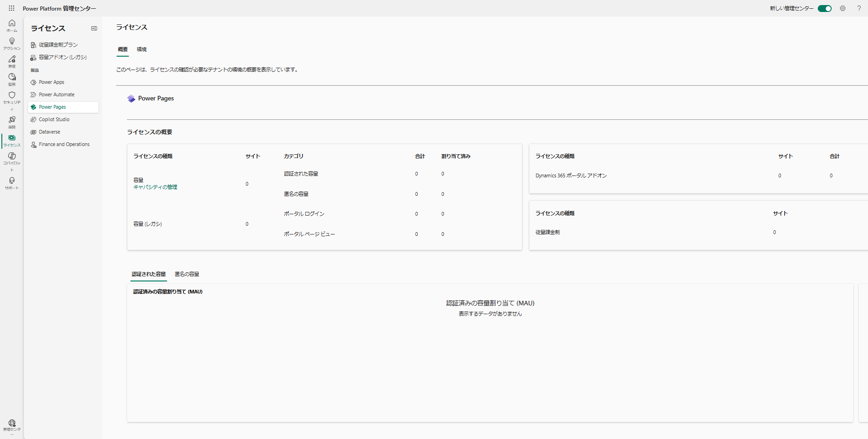The width and height of the screenshot is (868, 439).
Task: Select Dataverse in the product list
Action: click(x=63, y=132)
